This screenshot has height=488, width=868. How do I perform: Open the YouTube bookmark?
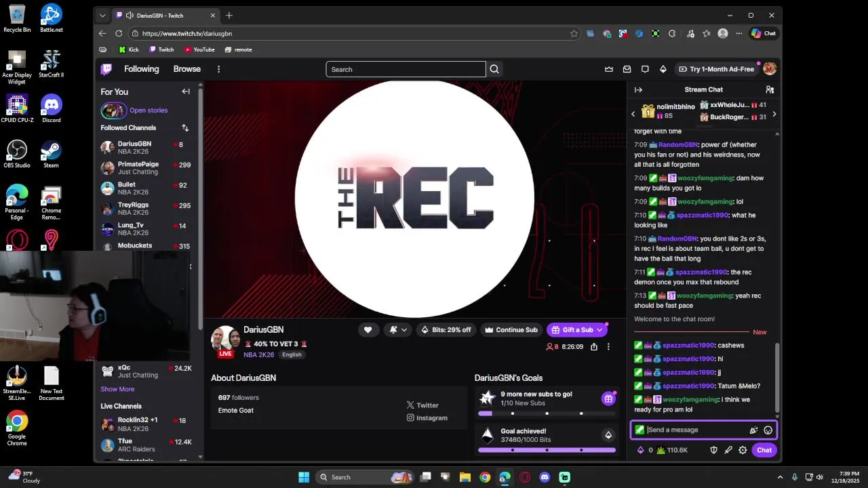tap(199, 49)
